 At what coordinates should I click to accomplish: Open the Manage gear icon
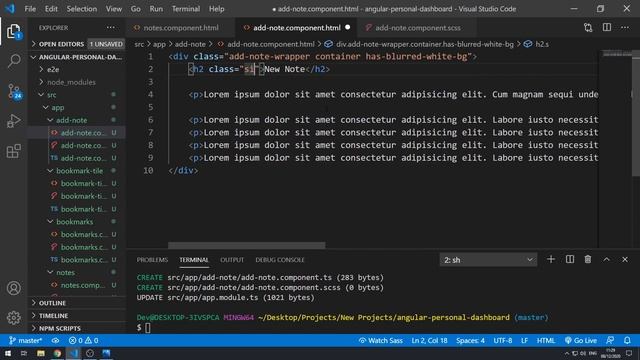tap(13, 318)
